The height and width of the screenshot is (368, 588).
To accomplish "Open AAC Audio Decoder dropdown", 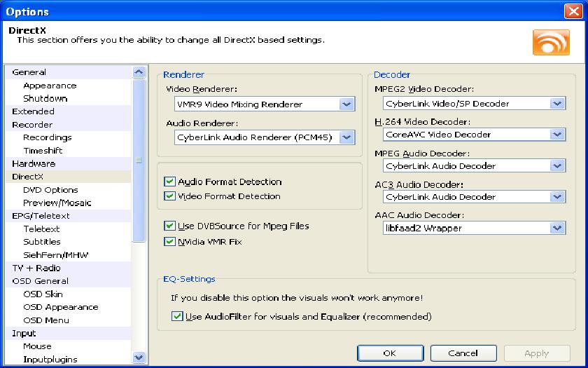I will click(x=474, y=228).
